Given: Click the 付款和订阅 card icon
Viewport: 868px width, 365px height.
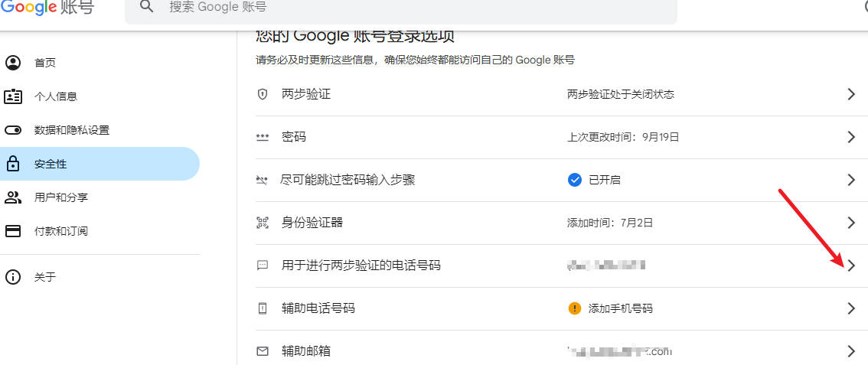Looking at the screenshot, I should (x=13, y=230).
